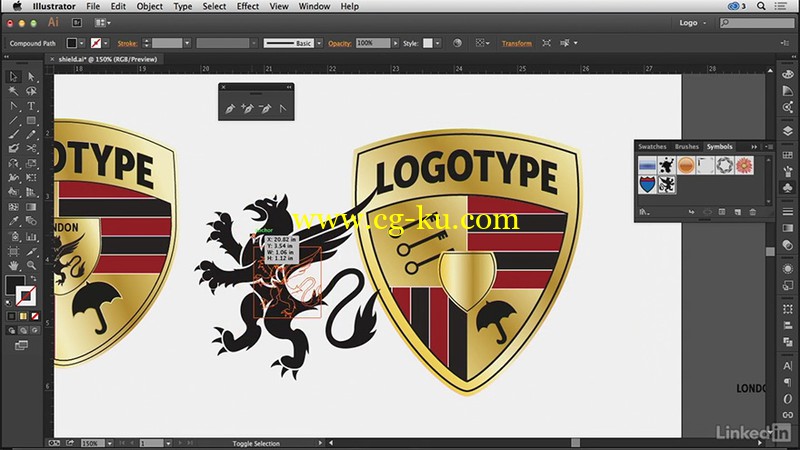This screenshot has height=450, width=800.
Task: Select the Zoom tool
Action: 31,265
